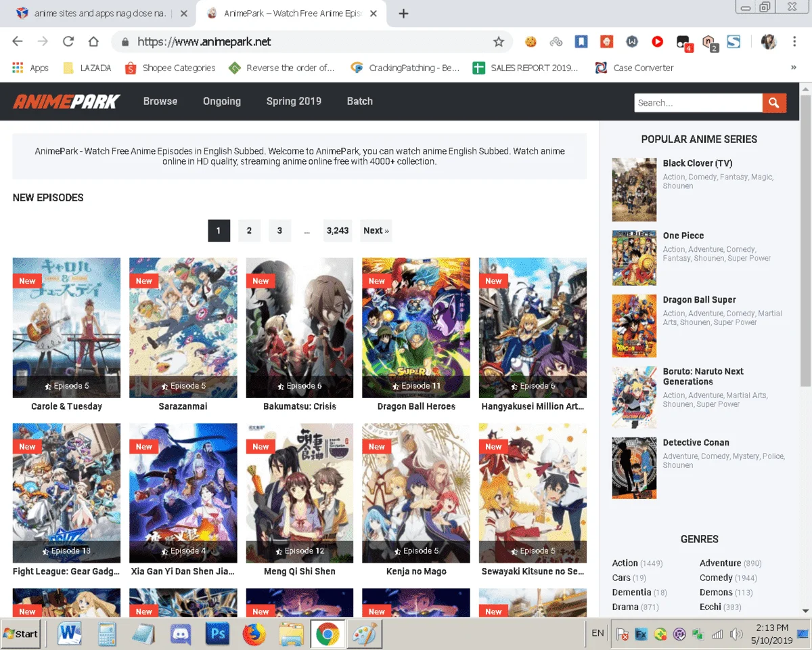This screenshot has height=650, width=812.
Task: Open the browser home page
Action: [93, 42]
